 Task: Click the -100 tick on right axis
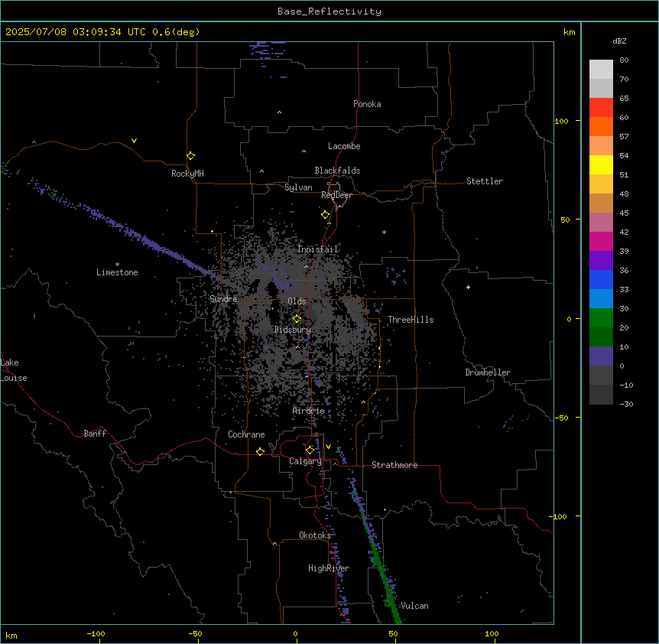tap(559, 516)
